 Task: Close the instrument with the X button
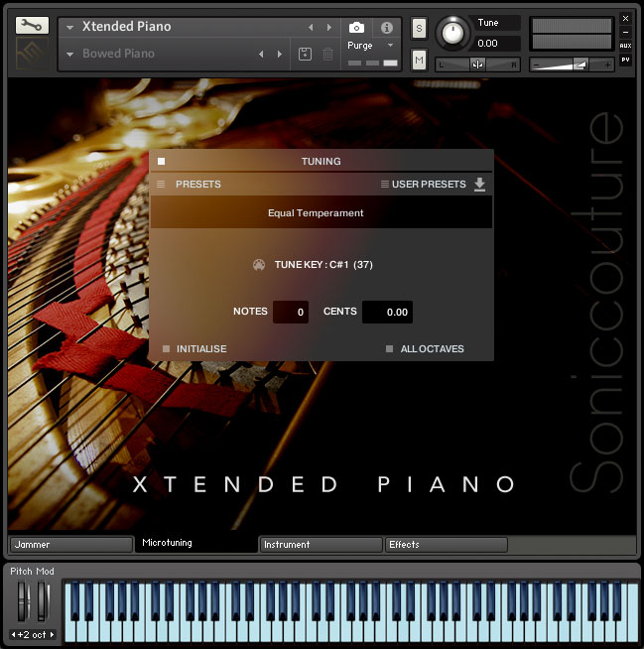pyautogui.click(x=625, y=18)
